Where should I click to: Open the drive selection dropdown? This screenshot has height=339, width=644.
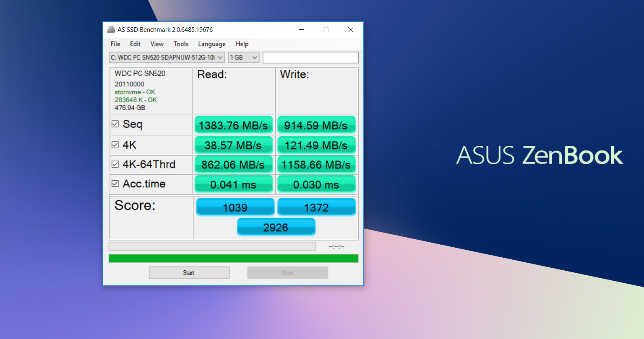point(167,57)
